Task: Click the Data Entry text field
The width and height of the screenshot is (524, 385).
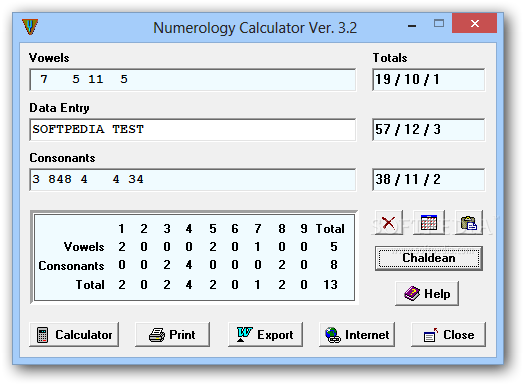Action: coord(192,130)
